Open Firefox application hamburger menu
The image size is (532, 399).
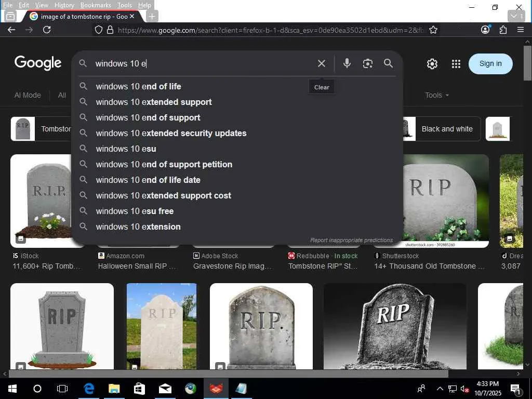point(521,30)
